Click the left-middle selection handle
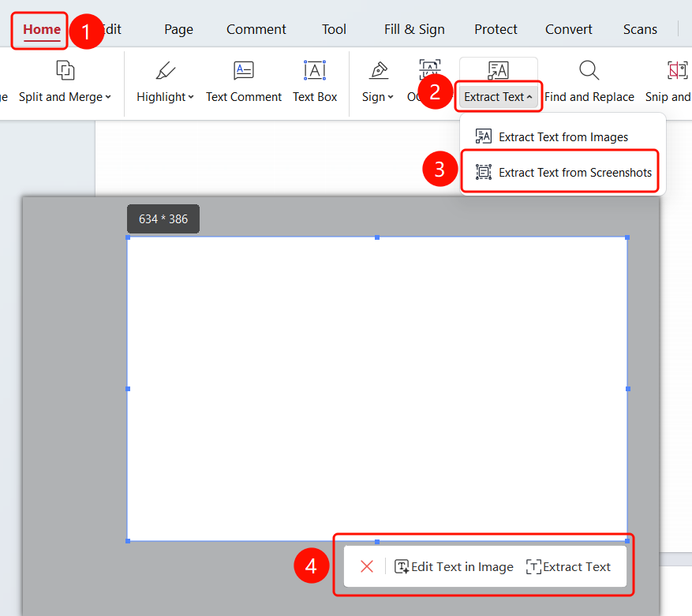 (x=128, y=389)
